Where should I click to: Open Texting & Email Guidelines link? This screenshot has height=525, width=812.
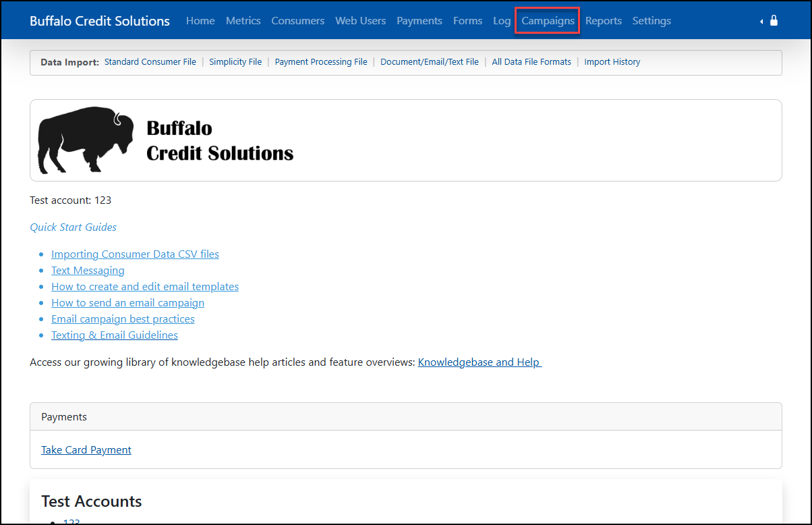[115, 335]
